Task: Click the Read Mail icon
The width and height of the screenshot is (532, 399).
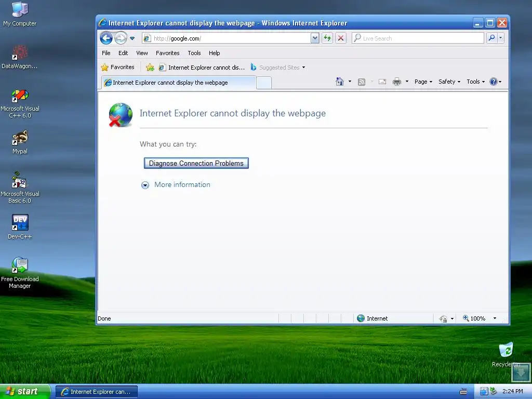Action: click(x=382, y=82)
